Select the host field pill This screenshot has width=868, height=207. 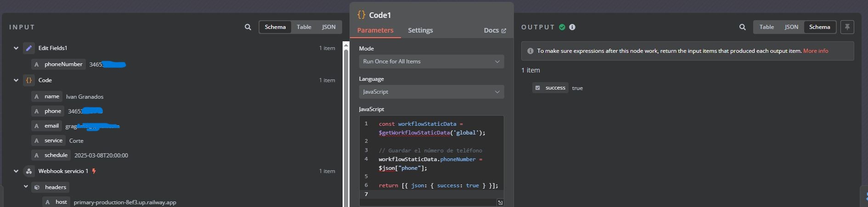pyautogui.click(x=56, y=202)
